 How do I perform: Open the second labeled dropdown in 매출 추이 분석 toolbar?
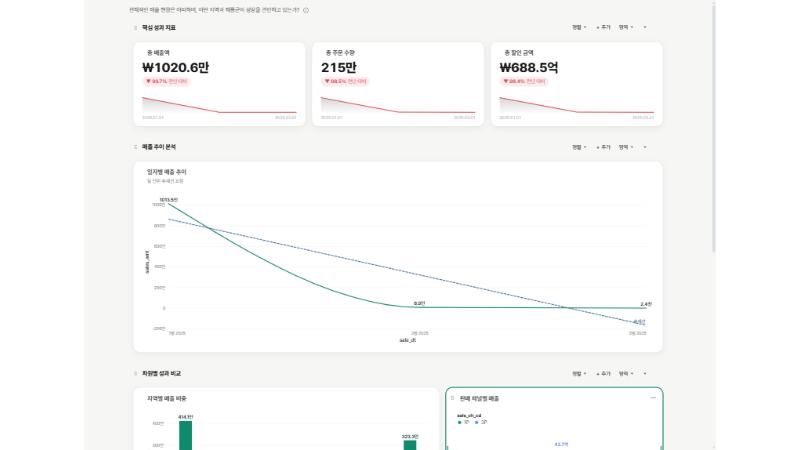626,147
